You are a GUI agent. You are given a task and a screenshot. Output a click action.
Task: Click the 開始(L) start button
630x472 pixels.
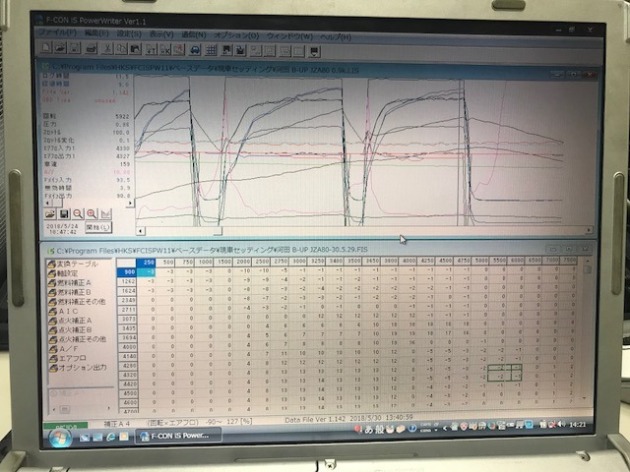pyautogui.click(x=98, y=227)
